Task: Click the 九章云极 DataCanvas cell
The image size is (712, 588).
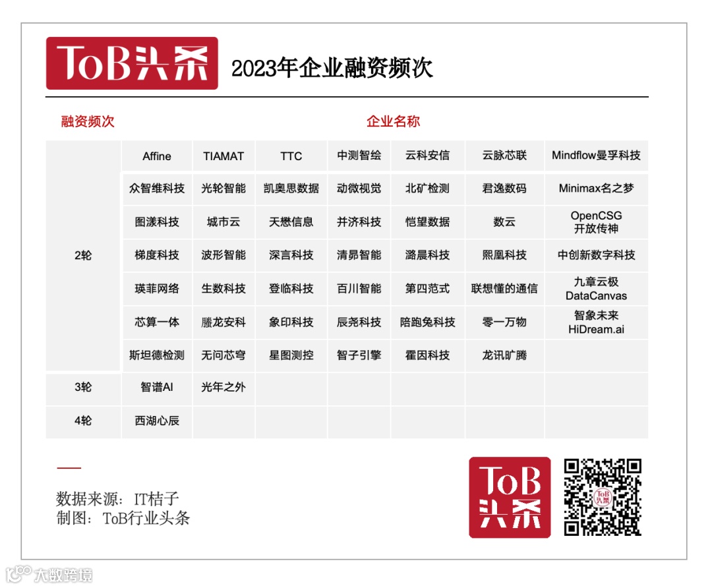Action: point(596,289)
